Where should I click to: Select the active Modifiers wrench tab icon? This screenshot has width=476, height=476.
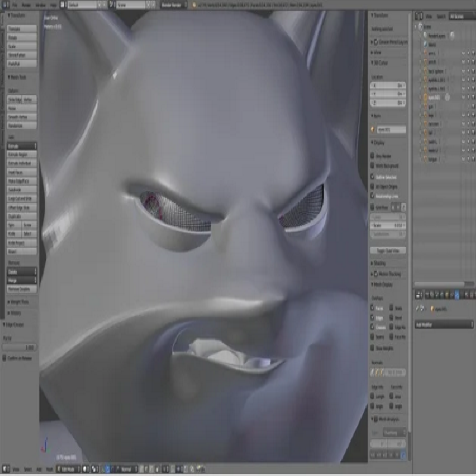(457, 295)
